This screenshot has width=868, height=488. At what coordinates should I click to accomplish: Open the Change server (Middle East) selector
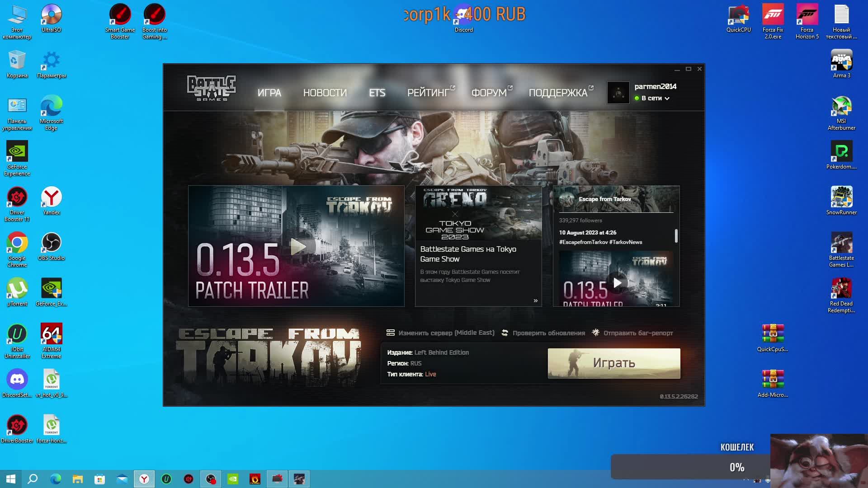[446, 333]
